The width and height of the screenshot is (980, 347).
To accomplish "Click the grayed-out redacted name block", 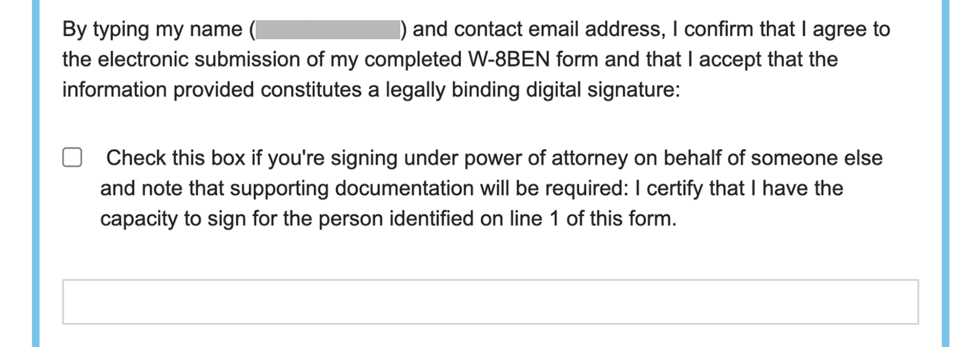I will (328, 29).
